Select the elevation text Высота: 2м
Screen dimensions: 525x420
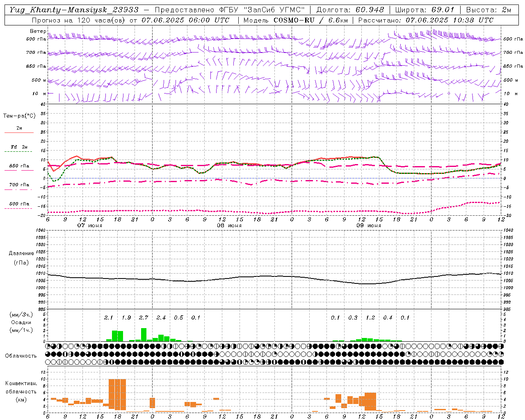pos(488,10)
